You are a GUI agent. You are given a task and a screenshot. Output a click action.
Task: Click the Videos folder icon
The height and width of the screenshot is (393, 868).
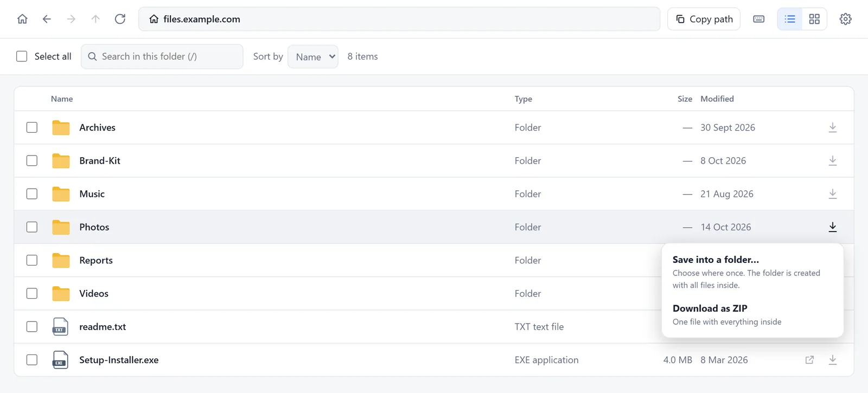point(61,293)
